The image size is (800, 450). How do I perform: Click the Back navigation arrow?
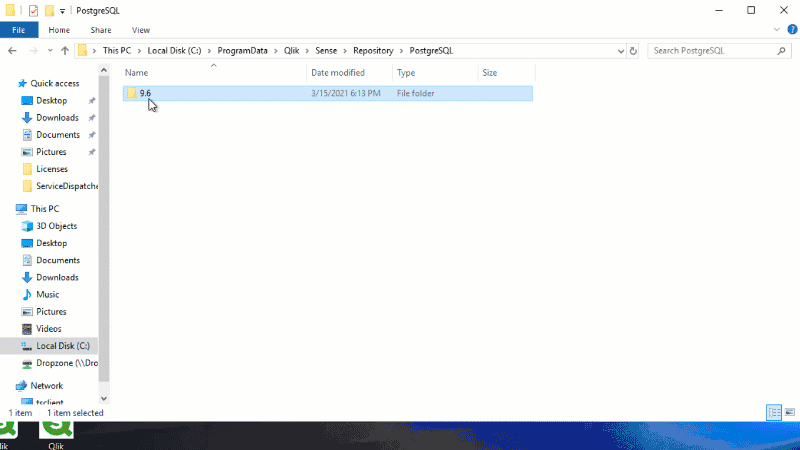coord(12,50)
